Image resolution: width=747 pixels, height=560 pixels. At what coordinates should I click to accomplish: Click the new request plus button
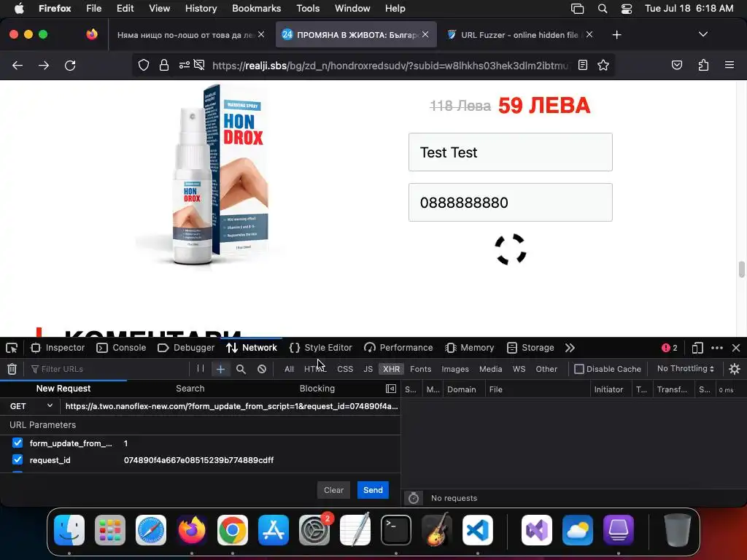pyautogui.click(x=220, y=369)
